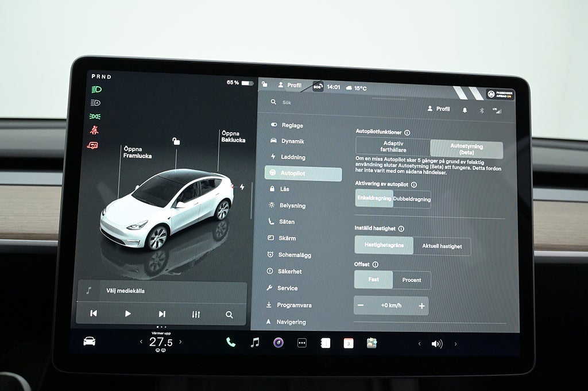Open the Laddning settings menu

coord(293,157)
